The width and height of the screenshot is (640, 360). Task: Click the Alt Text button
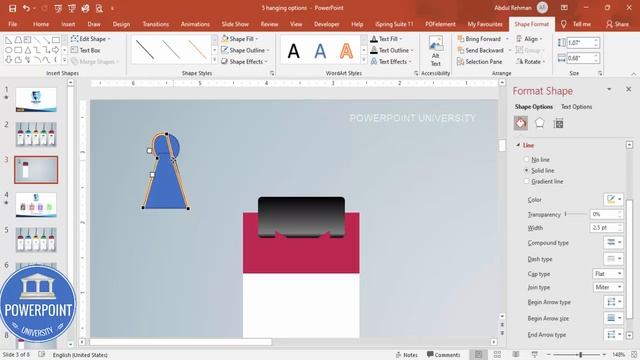tap(436, 51)
